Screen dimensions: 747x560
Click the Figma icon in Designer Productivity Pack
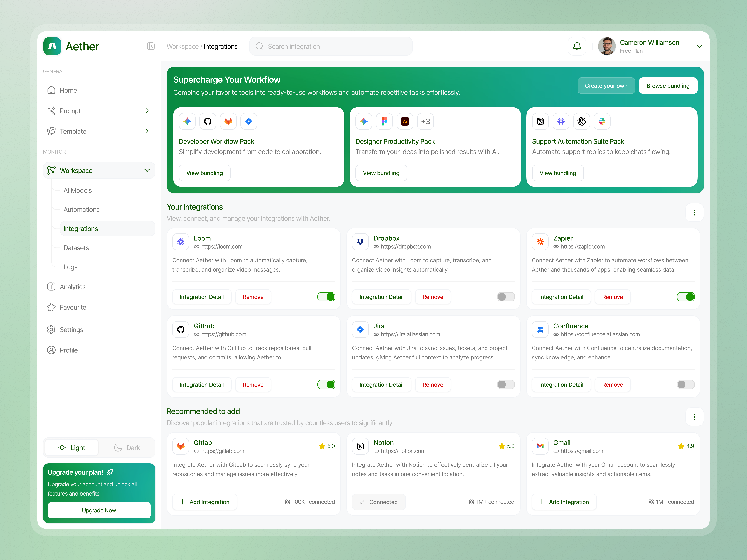384,121
